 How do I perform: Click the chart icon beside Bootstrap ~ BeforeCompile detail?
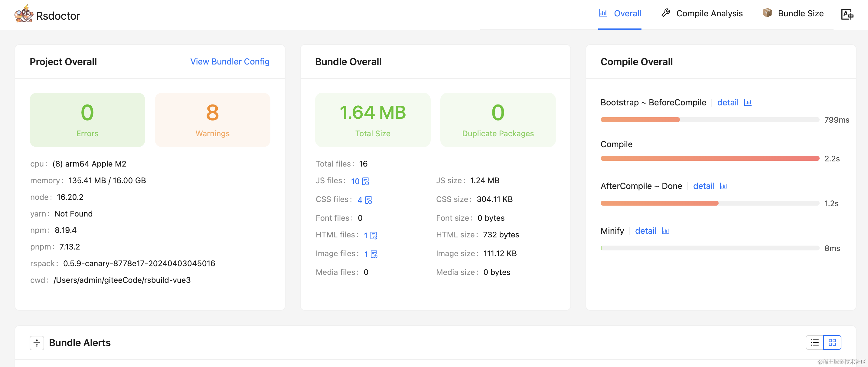point(747,103)
